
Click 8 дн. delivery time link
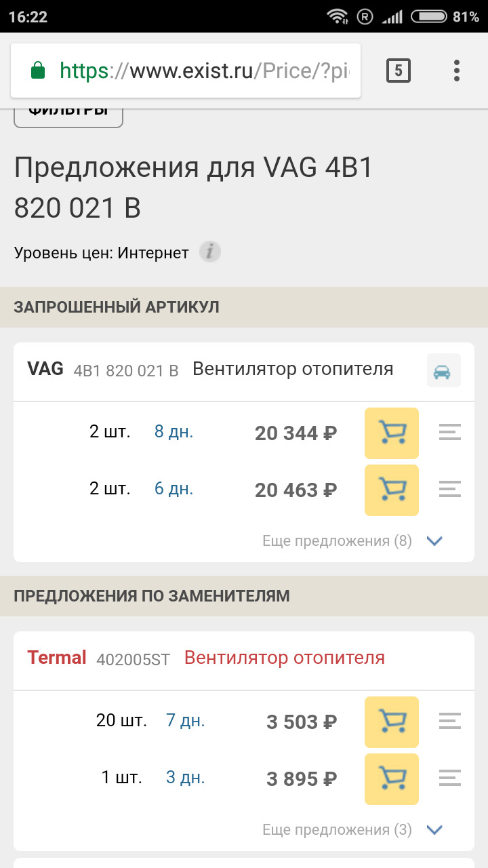pyautogui.click(x=174, y=432)
